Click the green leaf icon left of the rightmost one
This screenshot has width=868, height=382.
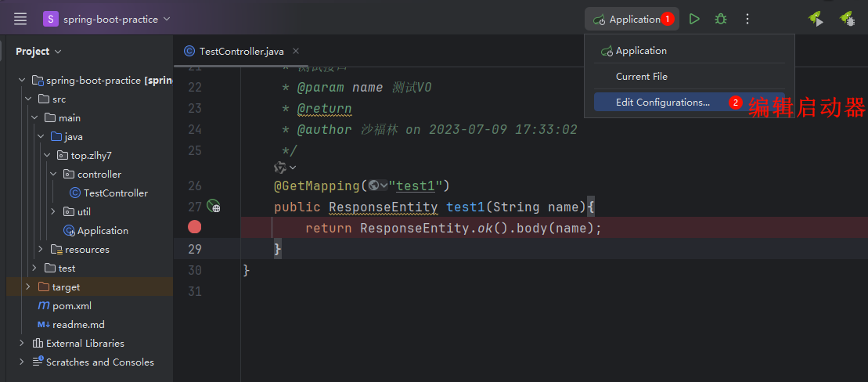click(x=816, y=19)
